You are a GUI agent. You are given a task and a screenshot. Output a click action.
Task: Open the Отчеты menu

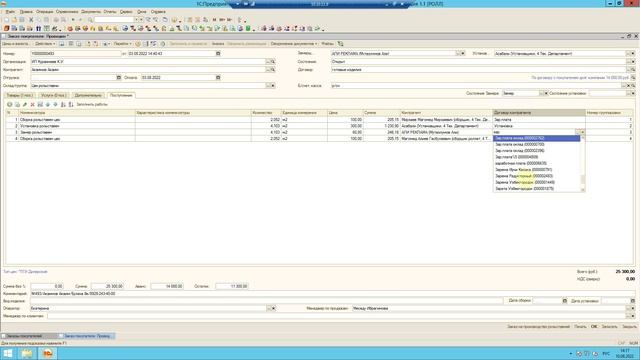point(110,12)
